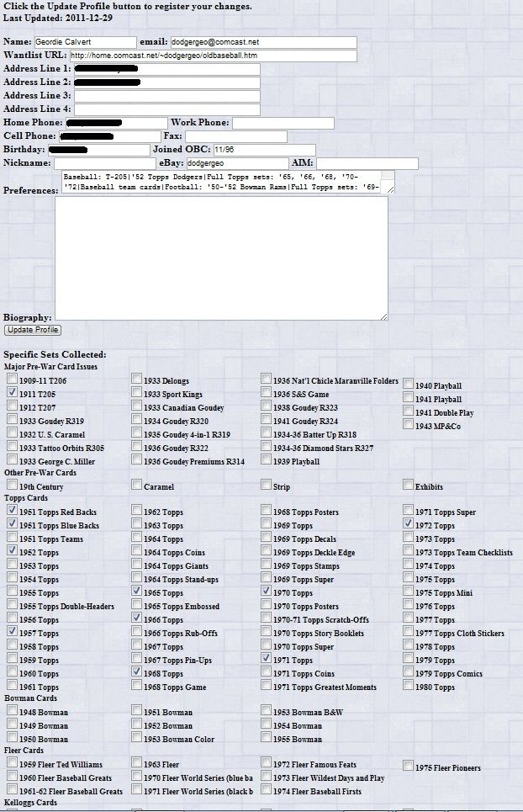The height and width of the screenshot is (812, 523).
Task: Click the email field with dodgergeo@comcast.net
Action: [x=264, y=42]
